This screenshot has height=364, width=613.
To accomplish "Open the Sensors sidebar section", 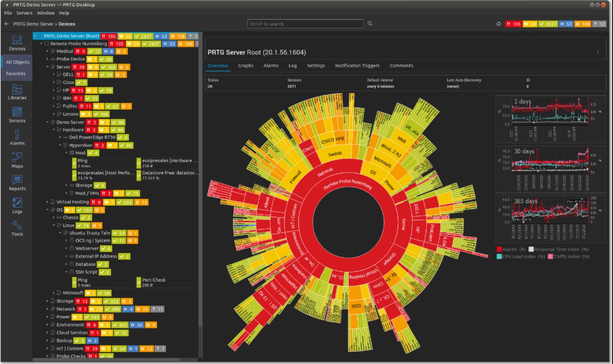I will (17, 115).
